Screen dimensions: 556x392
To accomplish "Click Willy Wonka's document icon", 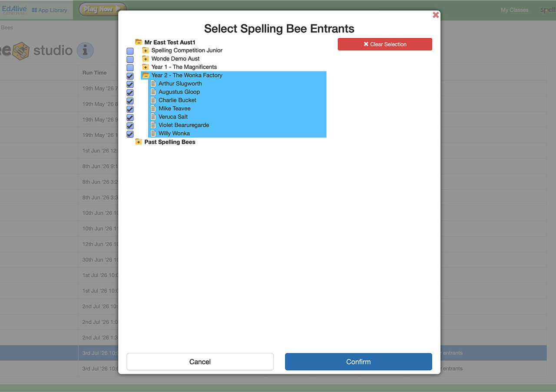I will pos(153,133).
